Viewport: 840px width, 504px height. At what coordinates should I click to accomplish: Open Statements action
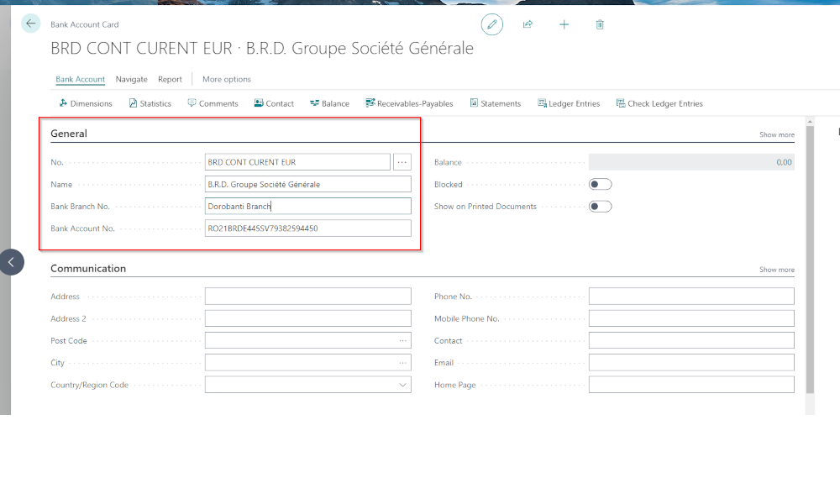point(496,103)
